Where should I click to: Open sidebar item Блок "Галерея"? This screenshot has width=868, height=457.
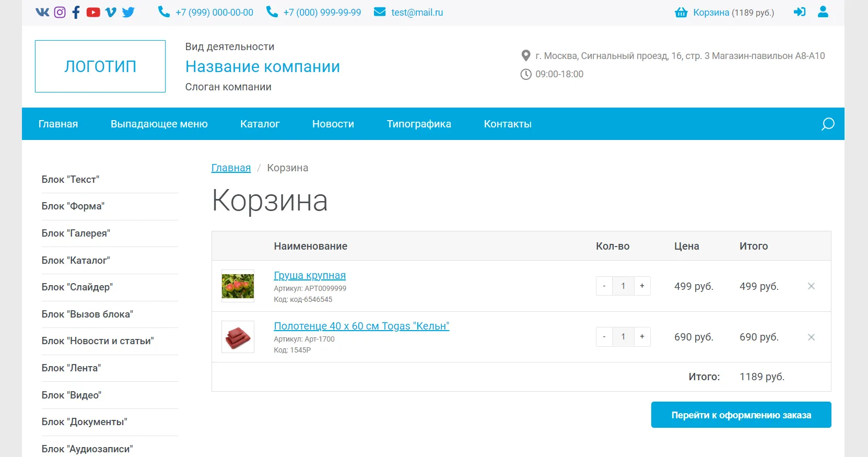[76, 233]
